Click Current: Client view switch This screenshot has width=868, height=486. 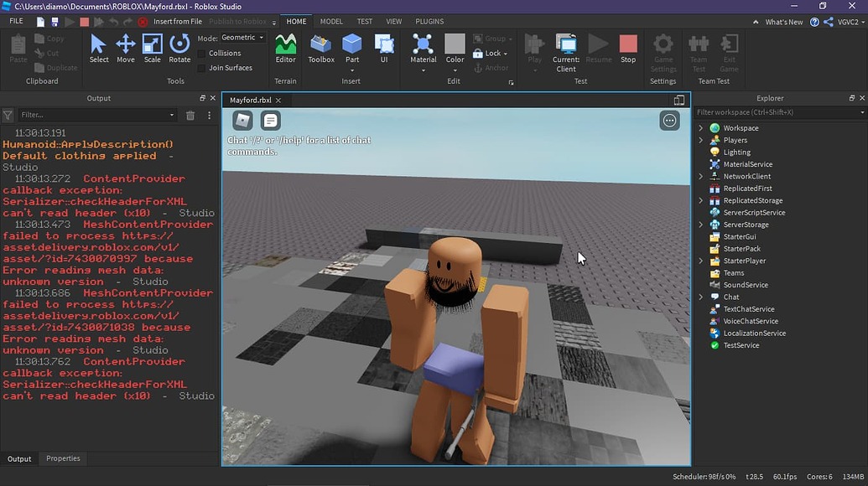[566, 53]
